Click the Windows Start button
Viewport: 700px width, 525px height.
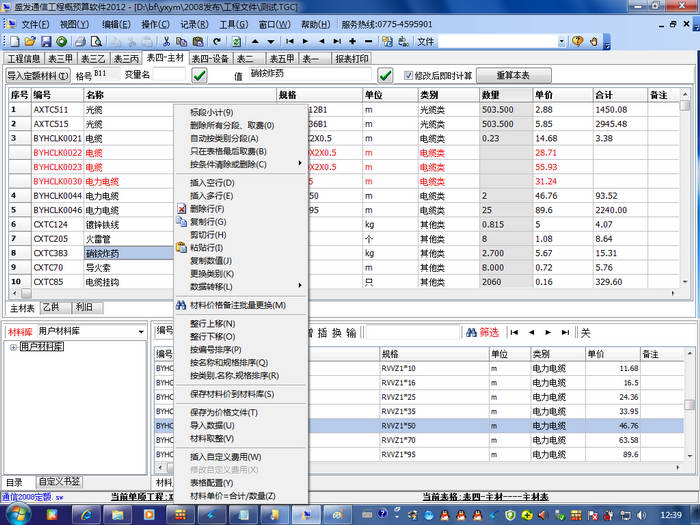point(18,515)
